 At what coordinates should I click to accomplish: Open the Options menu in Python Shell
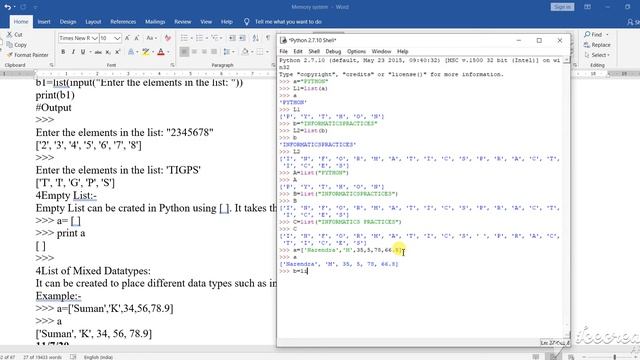click(x=356, y=51)
